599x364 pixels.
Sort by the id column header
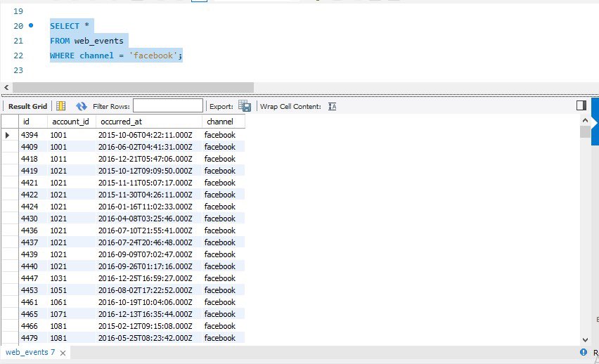[33, 122]
